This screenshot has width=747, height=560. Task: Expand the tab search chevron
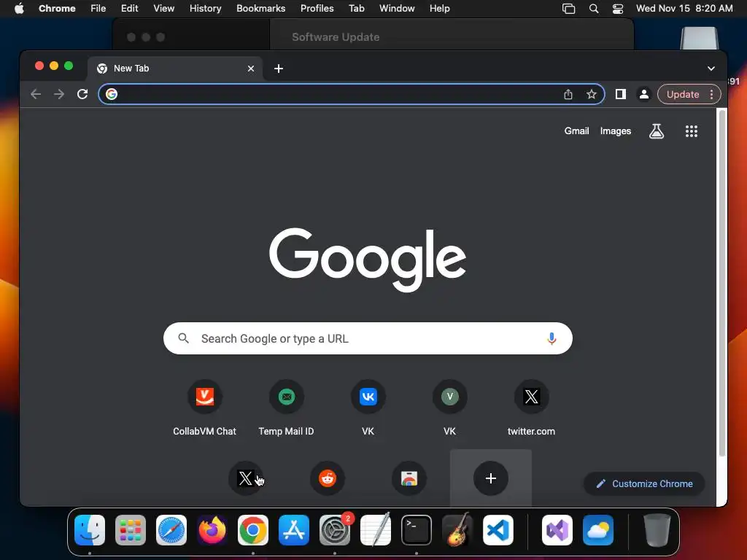711,69
